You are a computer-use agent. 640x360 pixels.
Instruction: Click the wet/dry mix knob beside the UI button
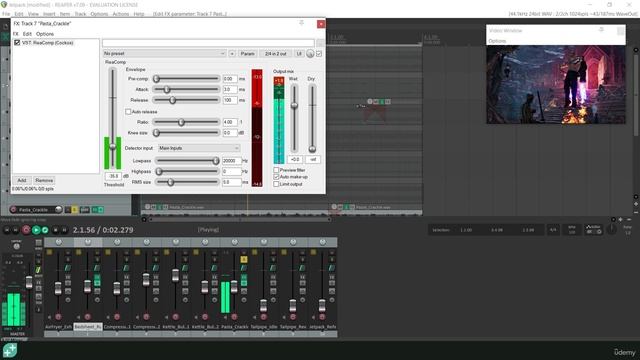310,53
